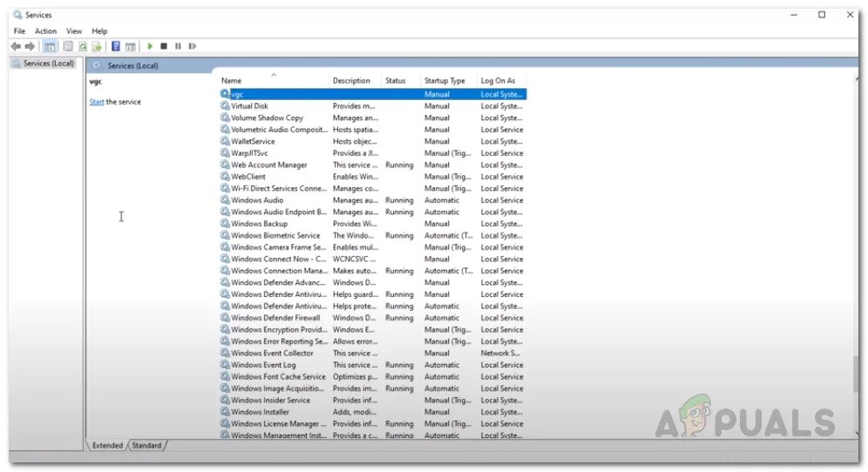
Task: Click gear icon beside Windows Biometric Service
Action: (x=225, y=235)
